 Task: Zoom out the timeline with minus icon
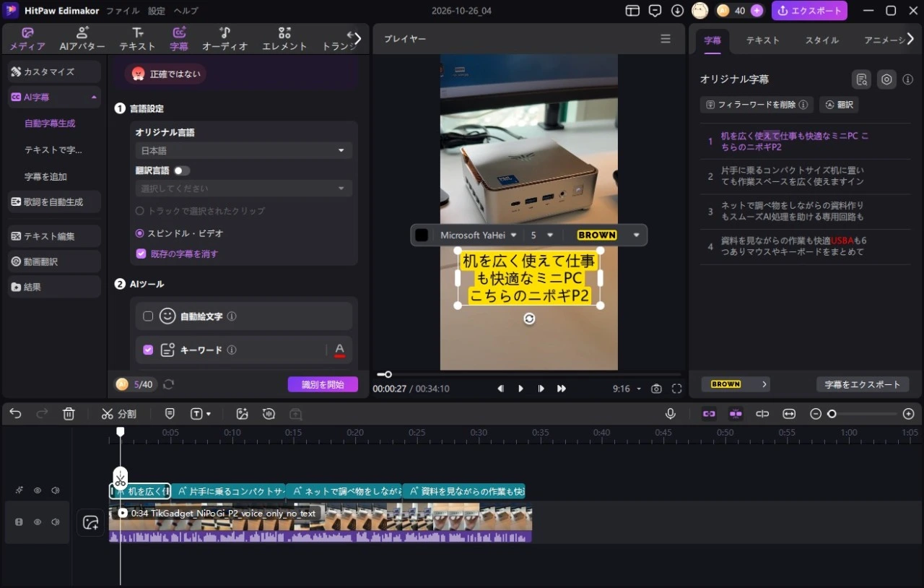point(816,414)
